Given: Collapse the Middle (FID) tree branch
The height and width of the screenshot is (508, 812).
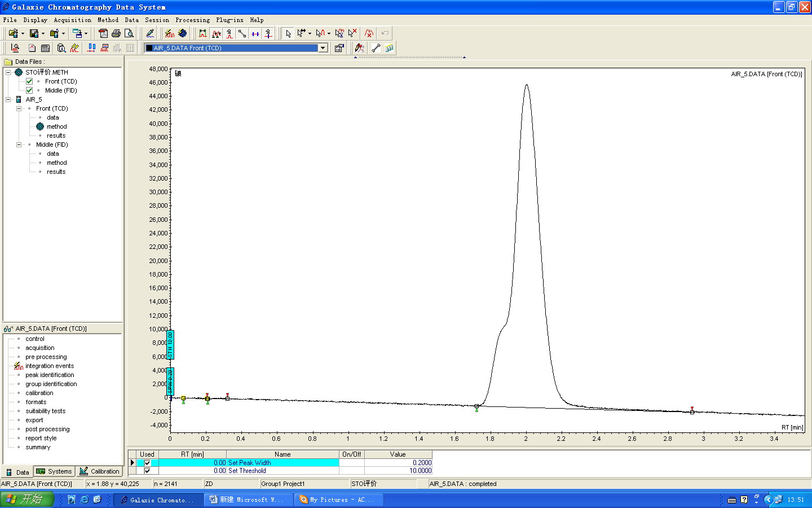Looking at the screenshot, I should point(19,144).
